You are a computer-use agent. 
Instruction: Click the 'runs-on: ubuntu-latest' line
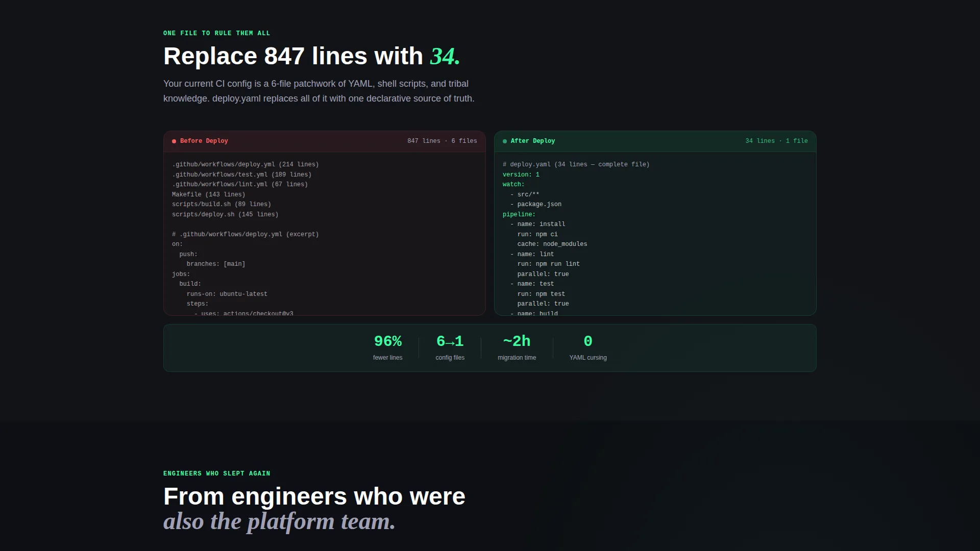click(227, 294)
